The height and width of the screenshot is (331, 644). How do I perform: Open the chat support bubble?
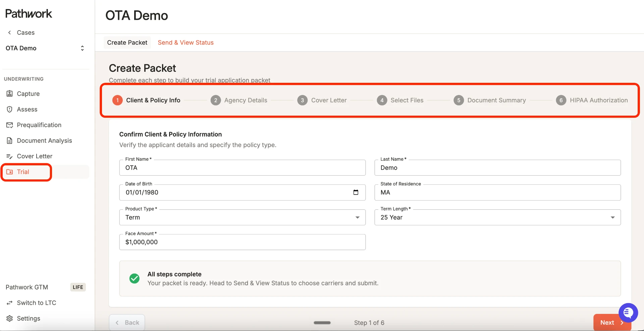(628, 313)
